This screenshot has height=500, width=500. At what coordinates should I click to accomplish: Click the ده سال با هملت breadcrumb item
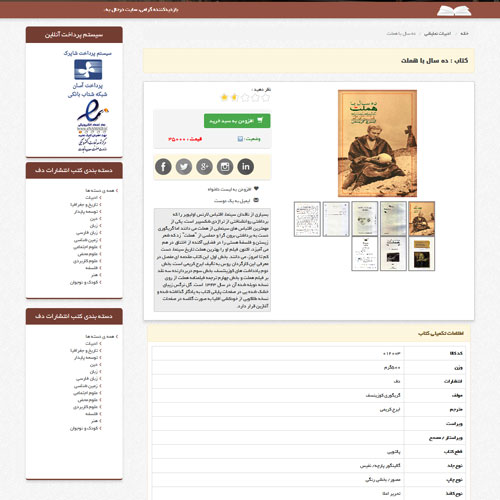pyautogui.click(x=401, y=34)
